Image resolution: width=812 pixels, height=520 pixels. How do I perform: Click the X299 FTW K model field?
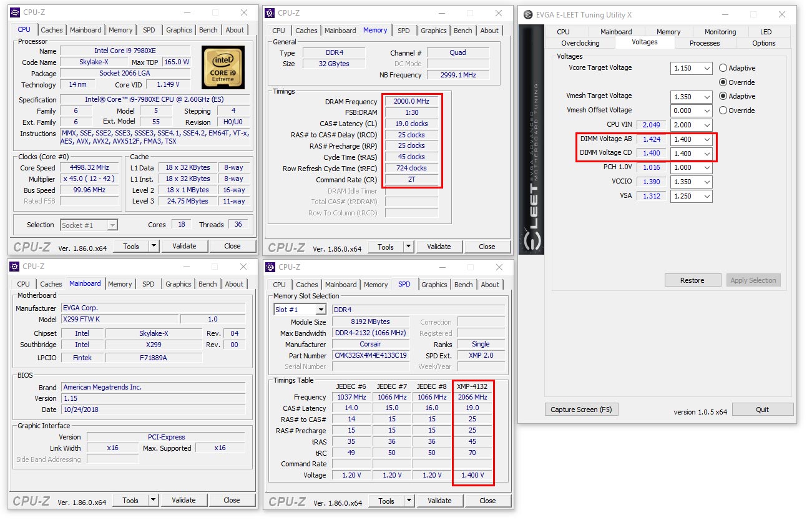coord(119,319)
